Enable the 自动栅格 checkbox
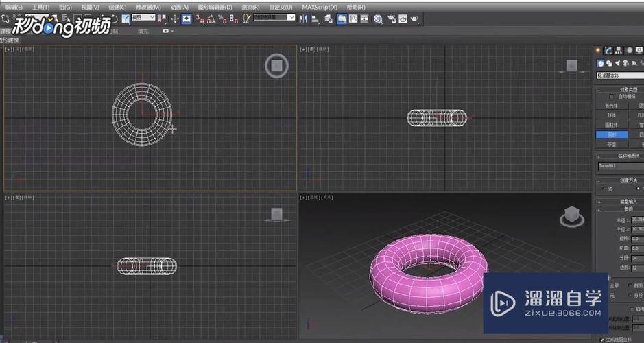The height and width of the screenshot is (343, 644). (x=612, y=97)
